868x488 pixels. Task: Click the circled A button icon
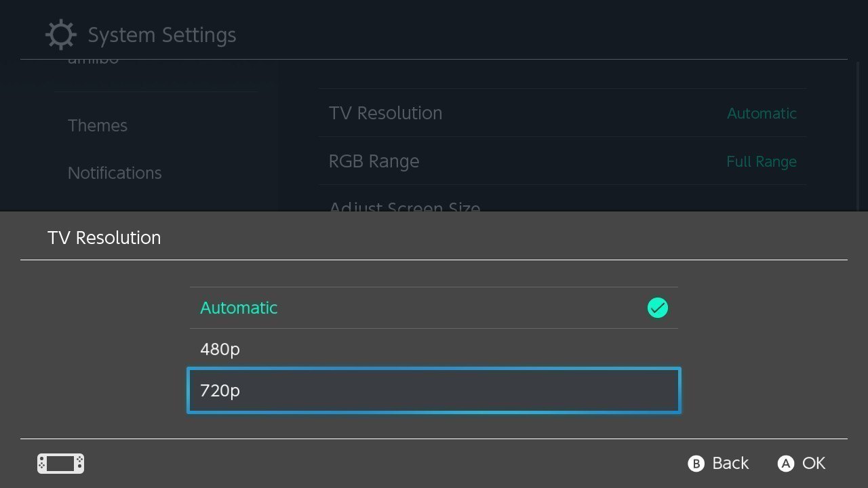785,464
